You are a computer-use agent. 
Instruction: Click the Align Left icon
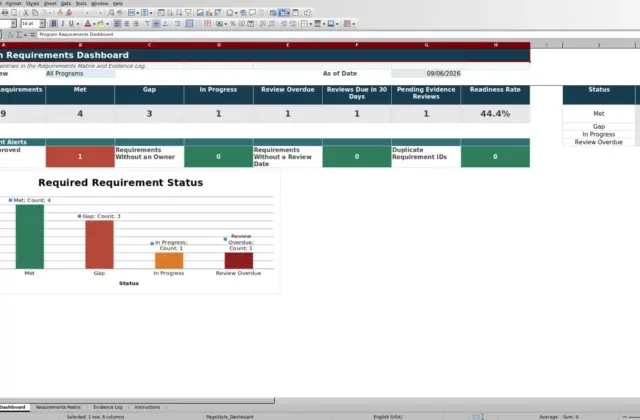point(118,24)
